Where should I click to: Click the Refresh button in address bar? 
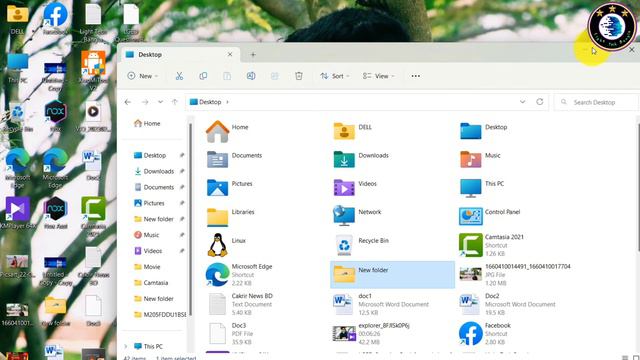pyautogui.click(x=540, y=102)
